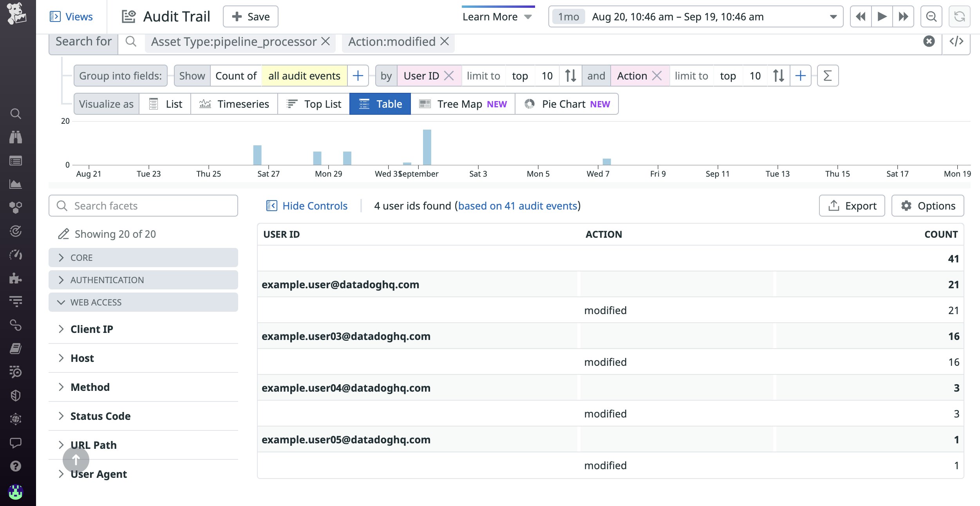Open the code view brackets icon

click(956, 42)
